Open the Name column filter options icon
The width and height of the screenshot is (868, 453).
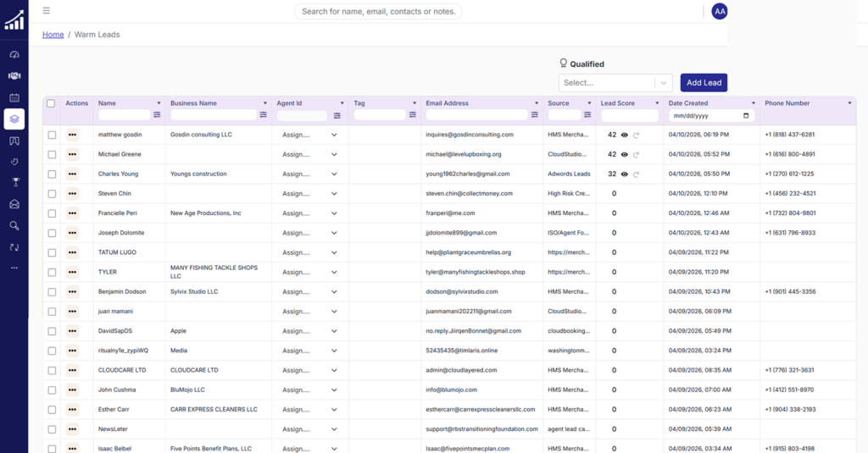coord(157,115)
